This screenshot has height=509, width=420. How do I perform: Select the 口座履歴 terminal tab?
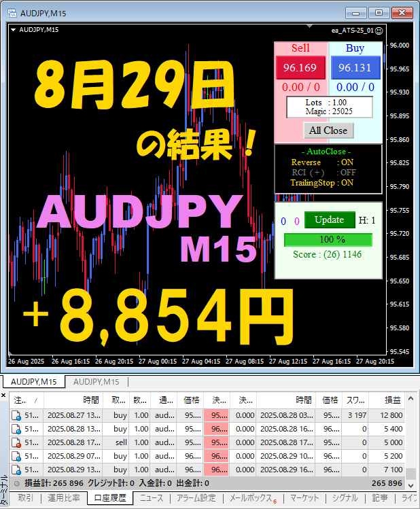point(110,498)
